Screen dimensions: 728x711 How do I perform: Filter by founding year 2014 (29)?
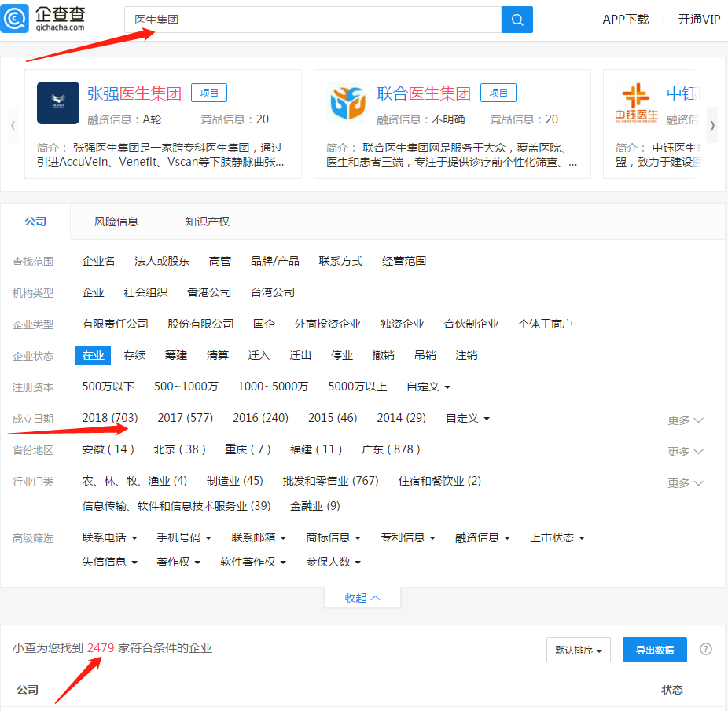(401, 418)
